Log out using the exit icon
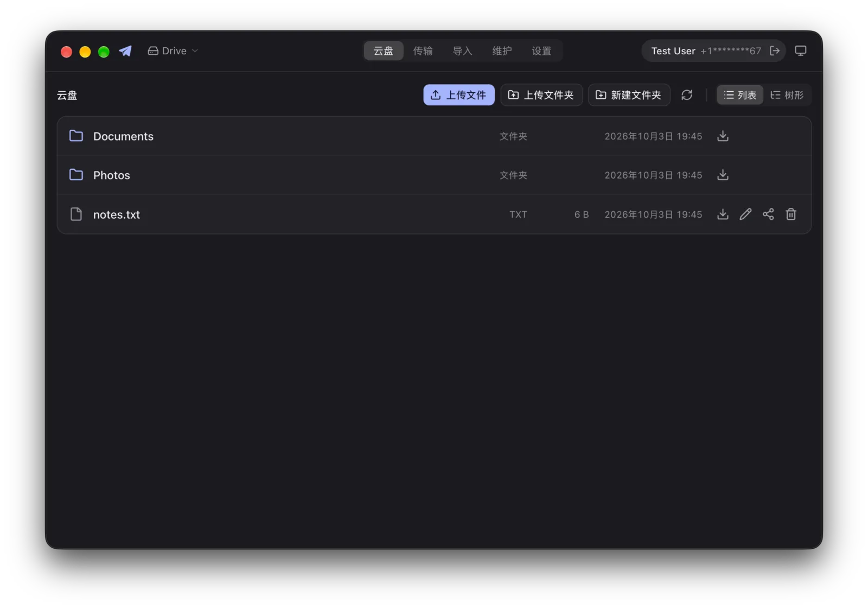The width and height of the screenshot is (868, 609). 775,51
